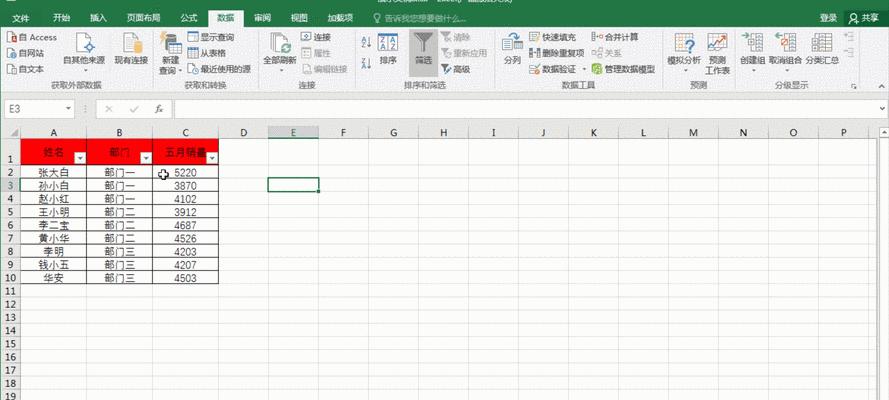Switch to 页面布局 (Page Layout) tab

(x=143, y=18)
